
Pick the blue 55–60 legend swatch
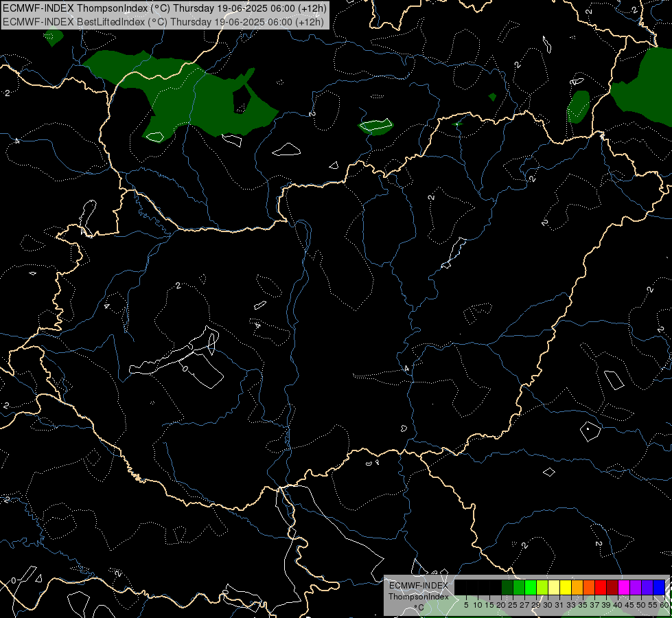click(x=659, y=587)
